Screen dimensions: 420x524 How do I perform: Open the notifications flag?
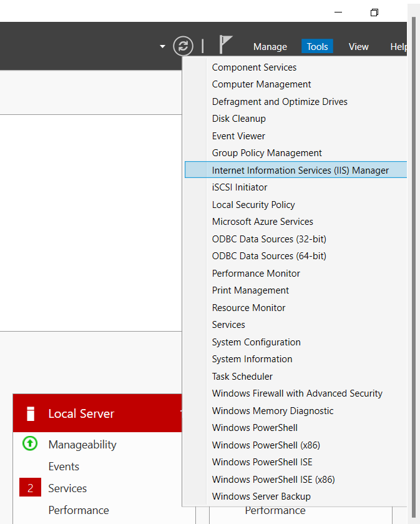(x=225, y=44)
